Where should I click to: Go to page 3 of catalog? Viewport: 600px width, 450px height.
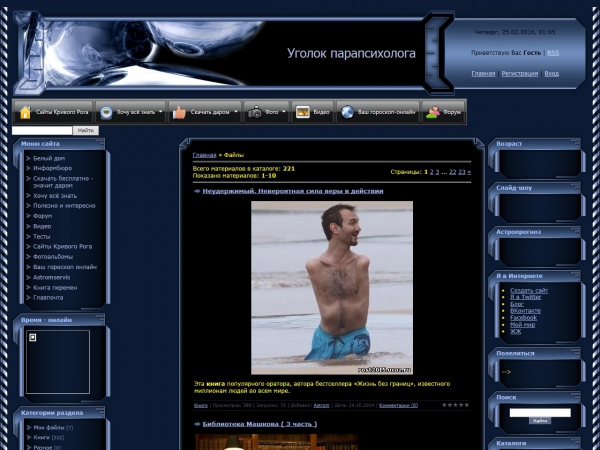pos(437,172)
